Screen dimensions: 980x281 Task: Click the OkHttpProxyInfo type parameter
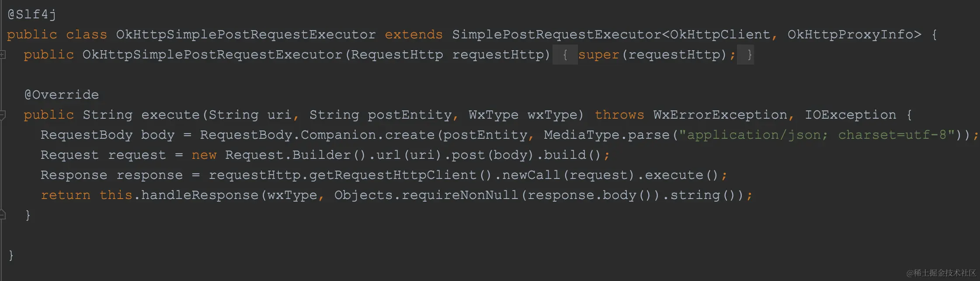[x=850, y=34]
